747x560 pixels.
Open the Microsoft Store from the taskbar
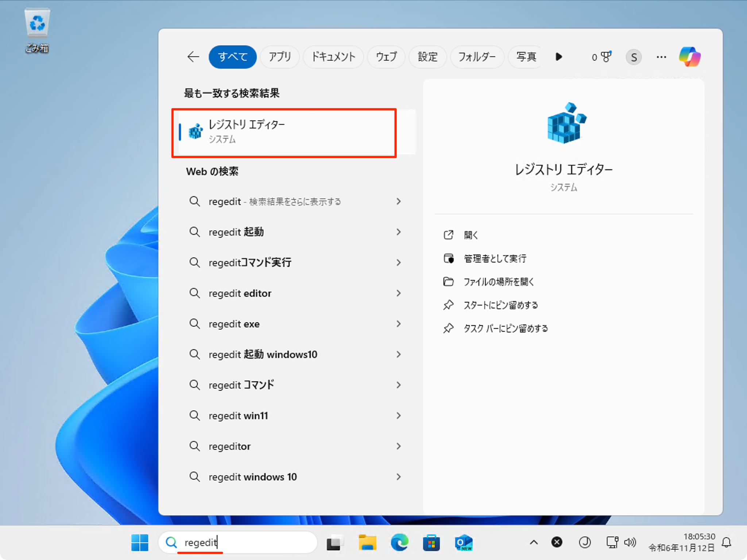coord(431,542)
